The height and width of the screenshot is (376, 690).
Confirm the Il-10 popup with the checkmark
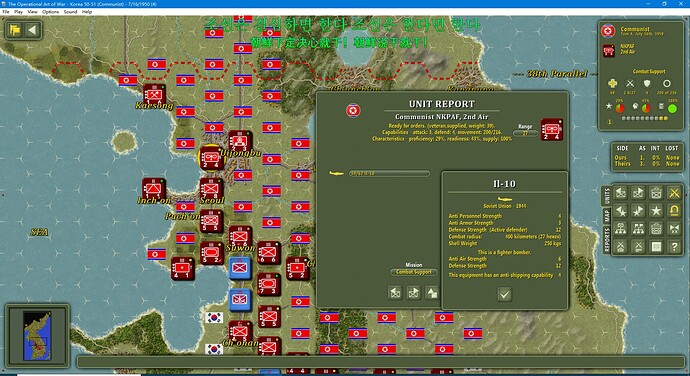tap(504, 294)
